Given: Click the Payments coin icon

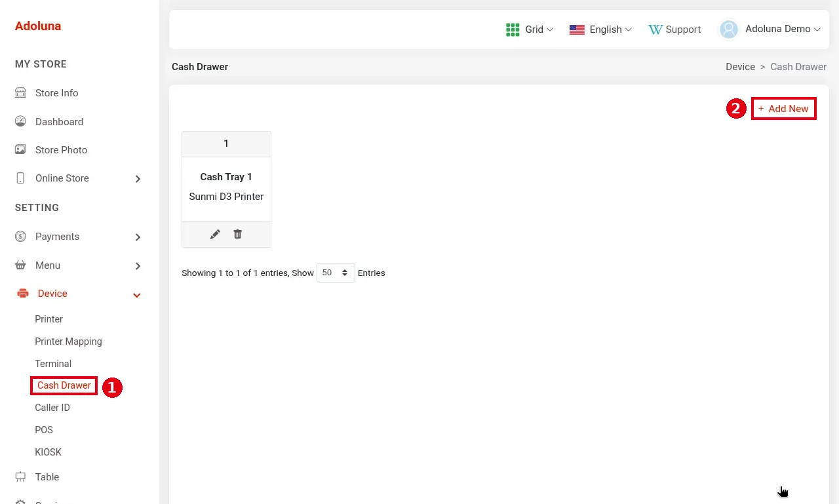Looking at the screenshot, I should (20, 237).
